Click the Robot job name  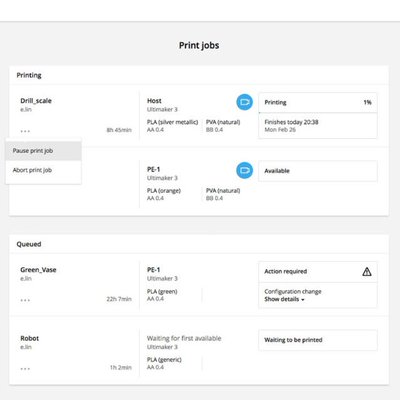pyautogui.click(x=30, y=338)
